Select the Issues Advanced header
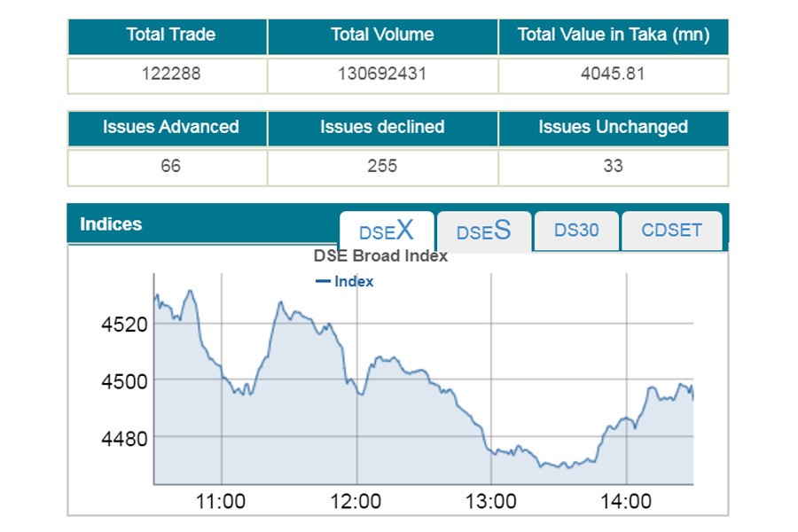The width and height of the screenshot is (798, 532). [170, 127]
